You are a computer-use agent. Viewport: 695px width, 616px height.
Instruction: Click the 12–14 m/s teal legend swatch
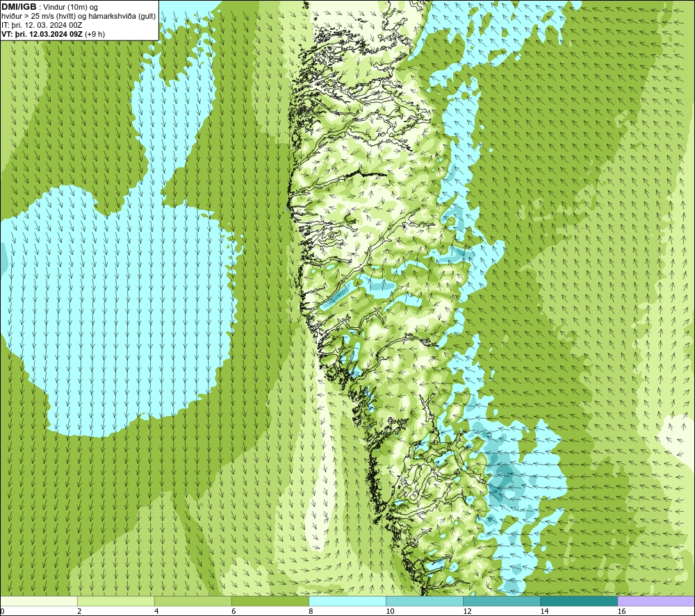[502, 601]
